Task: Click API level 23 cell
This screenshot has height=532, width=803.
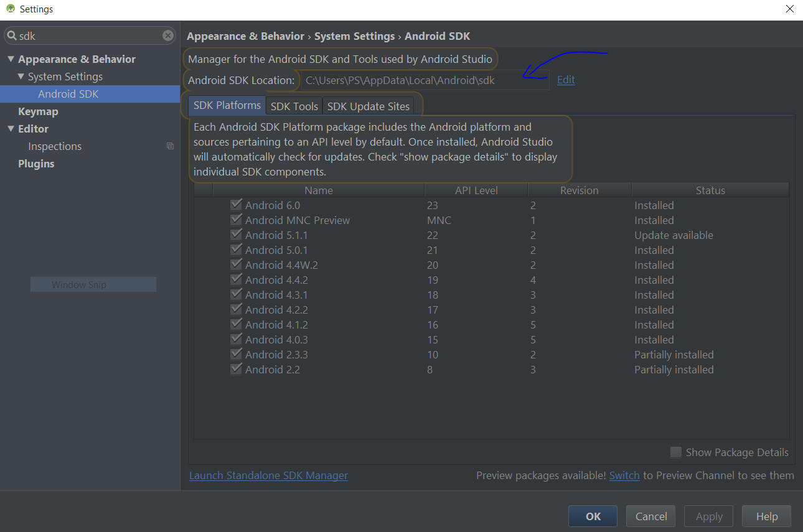Action: (433, 205)
